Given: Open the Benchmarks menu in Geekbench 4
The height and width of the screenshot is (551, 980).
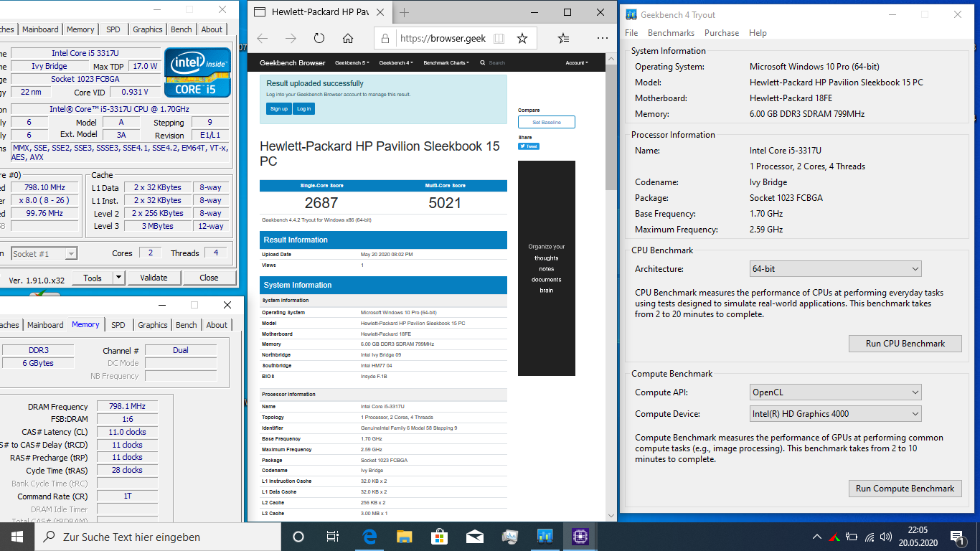Looking at the screenshot, I should pos(671,33).
